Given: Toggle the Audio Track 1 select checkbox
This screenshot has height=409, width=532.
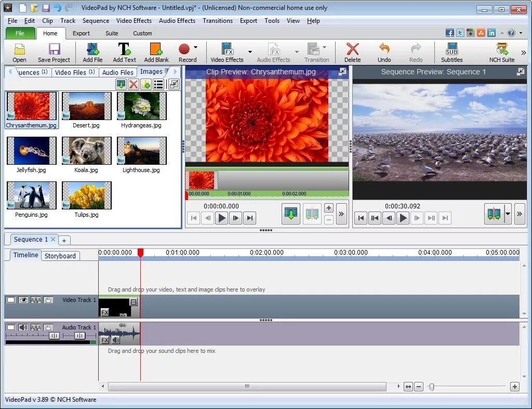Looking at the screenshot, I should coord(11,327).
